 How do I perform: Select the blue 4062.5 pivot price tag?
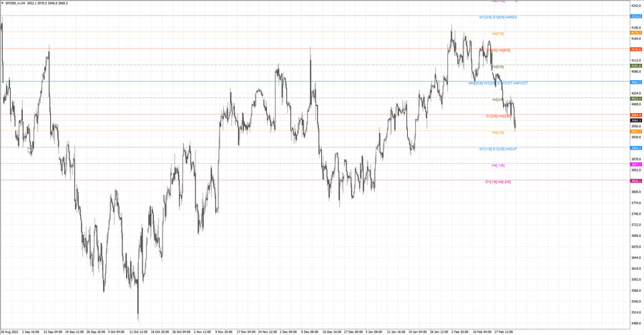636,82
